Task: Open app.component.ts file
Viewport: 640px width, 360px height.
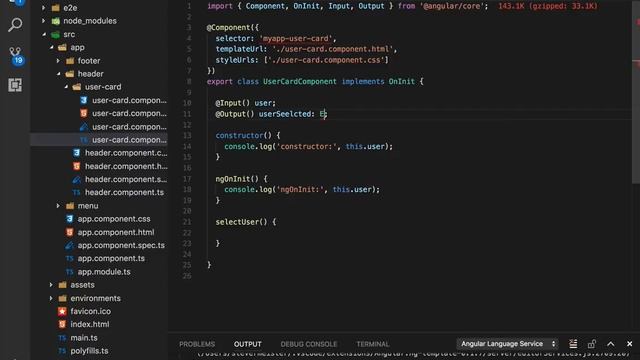Action: click(111, 258)
